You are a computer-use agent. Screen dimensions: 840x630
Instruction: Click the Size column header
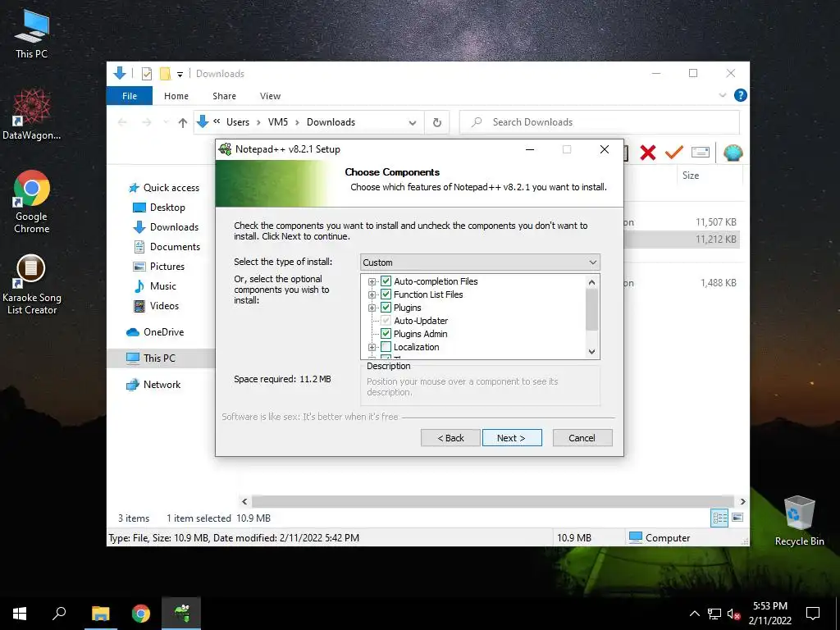[x=708, y=176]
